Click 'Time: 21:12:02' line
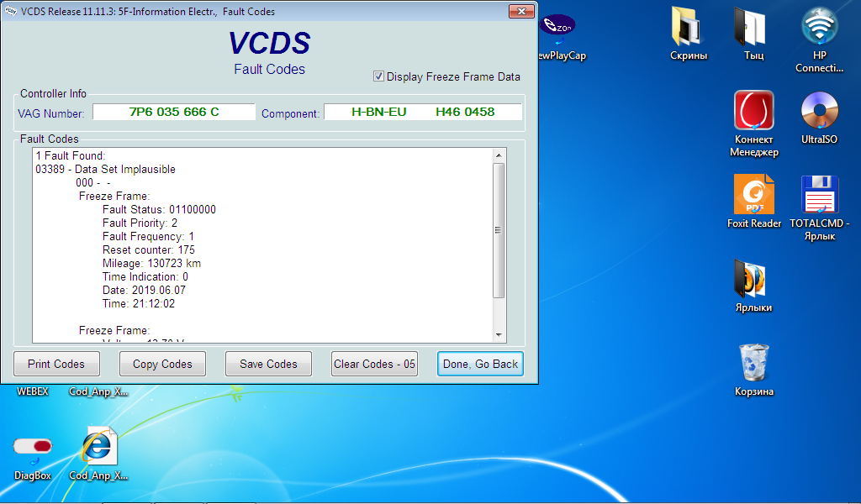861x504 pixels. [139, 304]
